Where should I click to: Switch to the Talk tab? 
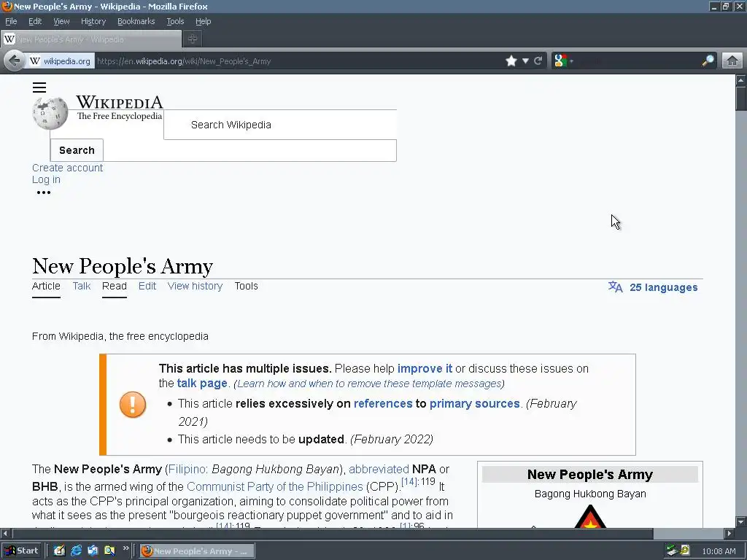pyautogui.click(x=82, y=286)
